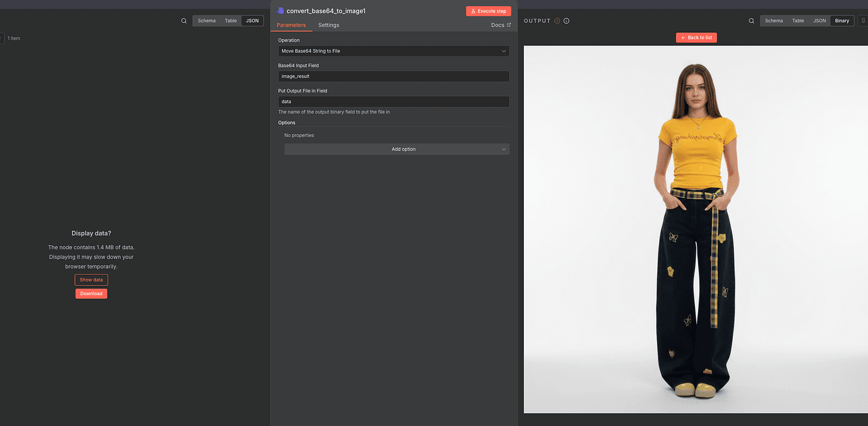Select the JSON view in the output panel
Viewport: 868px width, 426px height.
click(820, 20)
